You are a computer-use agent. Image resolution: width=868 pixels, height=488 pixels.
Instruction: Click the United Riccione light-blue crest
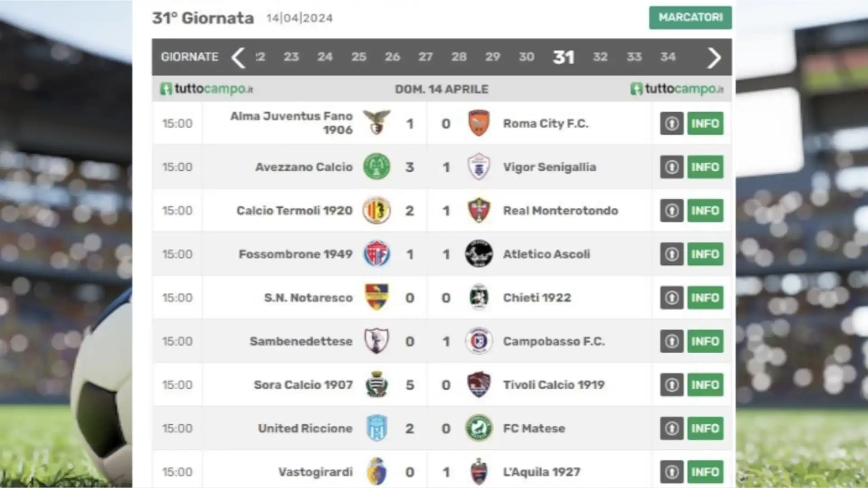(x=377, y=428)
